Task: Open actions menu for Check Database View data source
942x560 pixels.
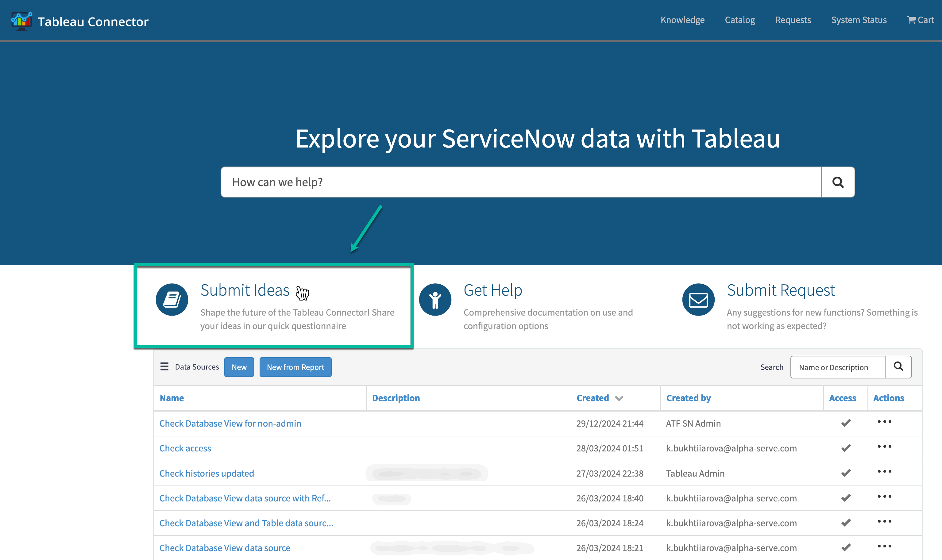Action: (x=884, y=547)
